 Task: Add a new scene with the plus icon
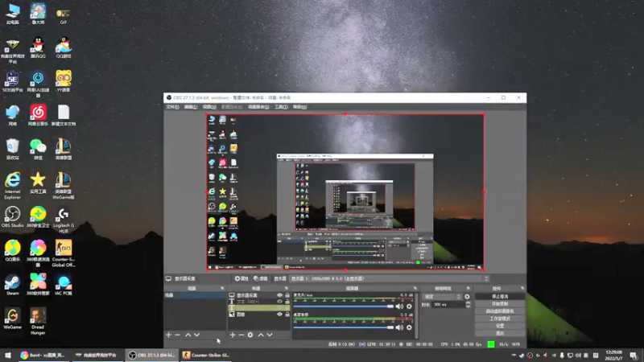pos(168,335)
